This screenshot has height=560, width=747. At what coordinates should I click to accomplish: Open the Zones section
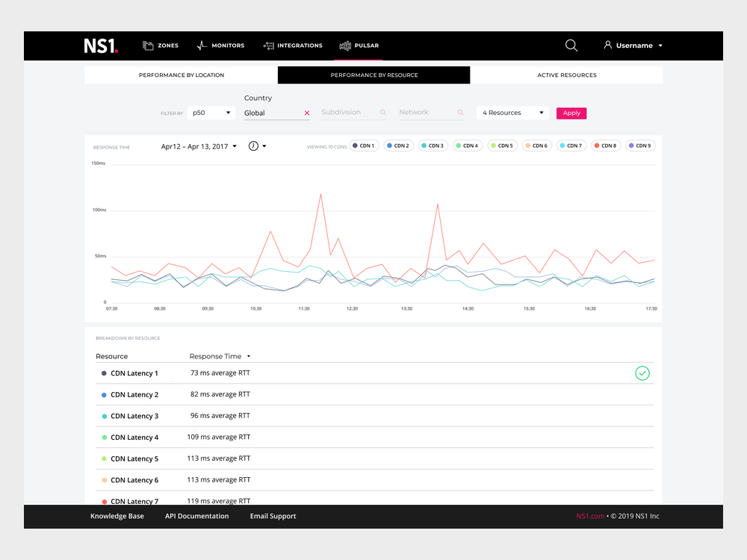pos(161,46)
